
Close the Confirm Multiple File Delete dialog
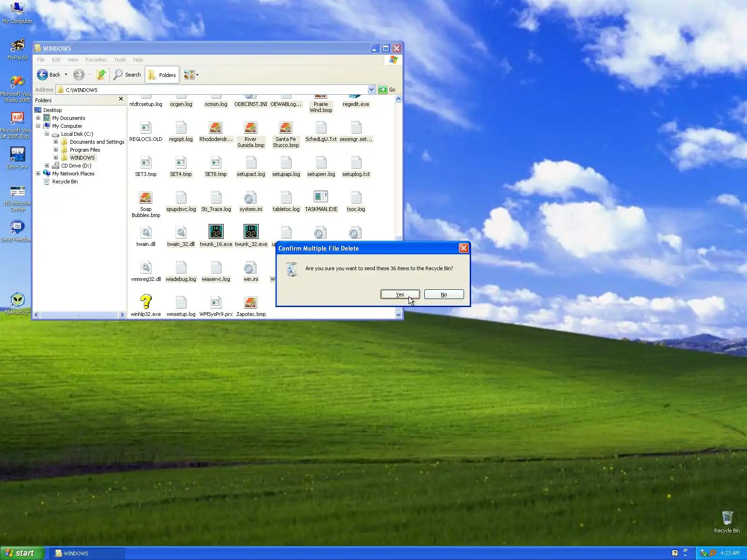pyautogui.click(x=464, y=248)
